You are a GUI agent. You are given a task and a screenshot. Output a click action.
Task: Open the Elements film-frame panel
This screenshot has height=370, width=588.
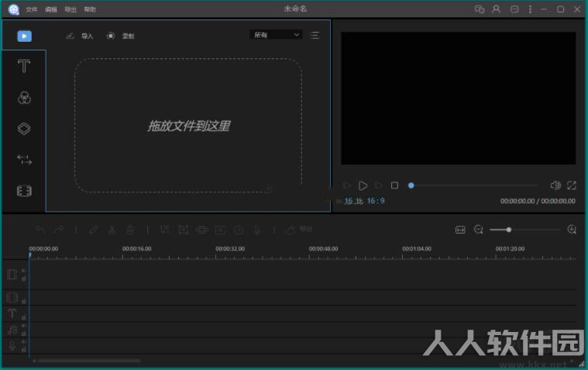click(24, 191)
